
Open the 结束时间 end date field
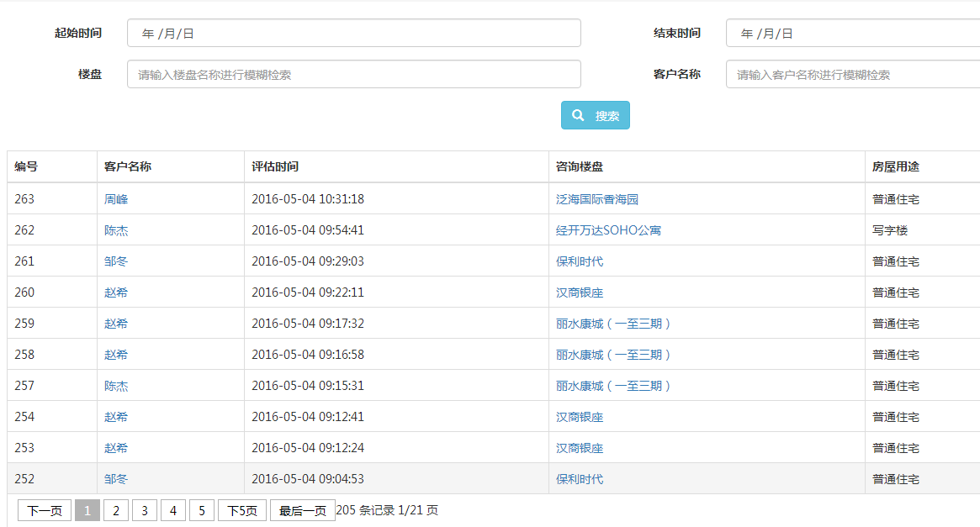[x=851, y=34]
